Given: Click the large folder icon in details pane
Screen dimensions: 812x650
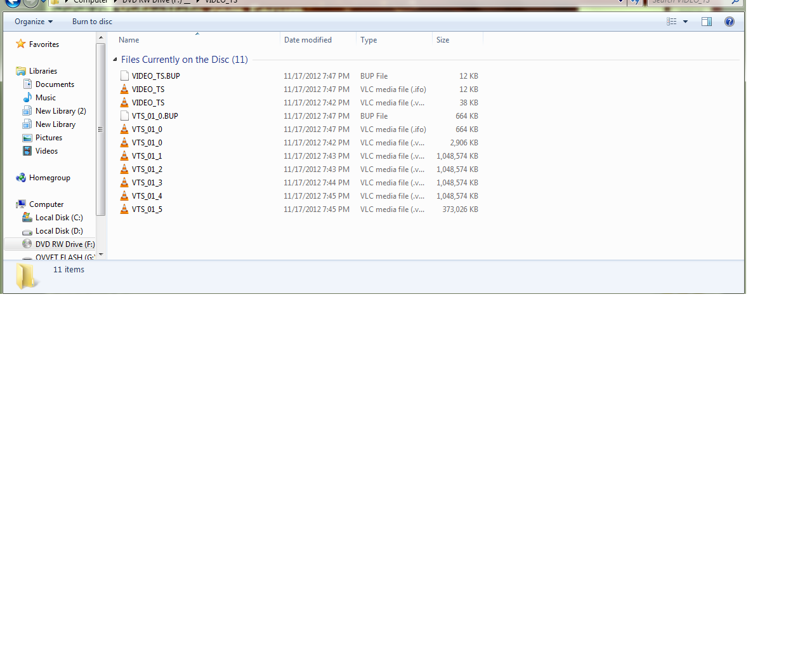Looking at the screenshot, I should tap(26, 276).
